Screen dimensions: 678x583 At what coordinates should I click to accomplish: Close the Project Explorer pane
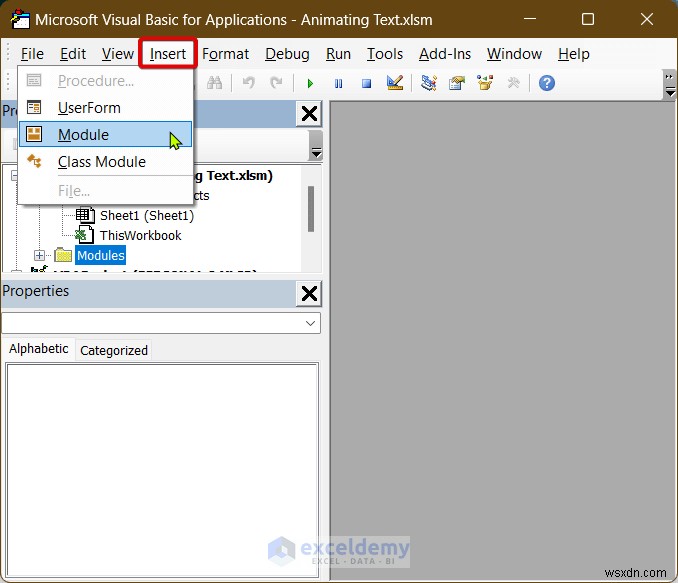coord(309,114)
